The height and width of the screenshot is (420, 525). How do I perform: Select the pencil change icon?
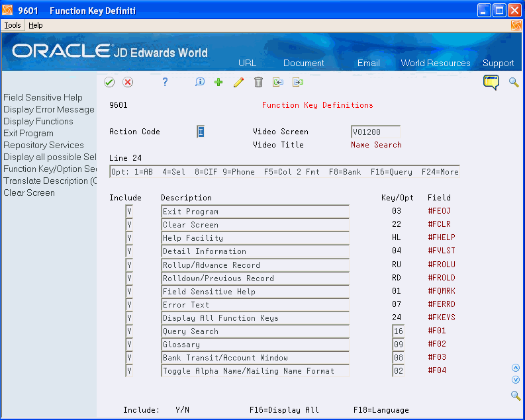tap(239, 82)
